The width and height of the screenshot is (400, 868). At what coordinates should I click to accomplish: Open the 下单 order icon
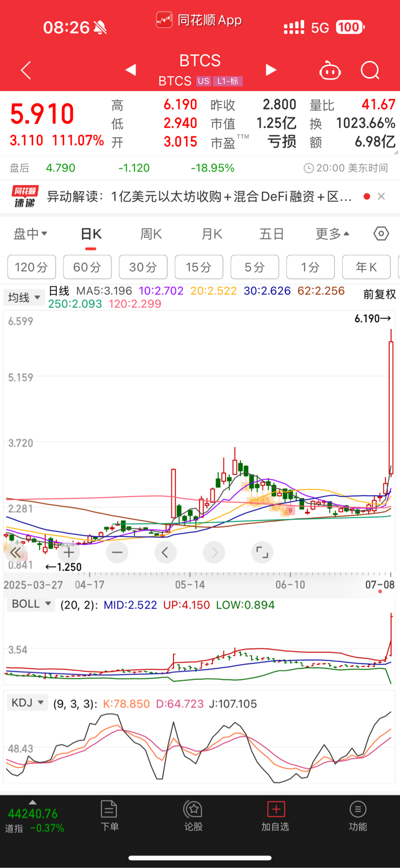pyautogui.click(x=109, y=816)
